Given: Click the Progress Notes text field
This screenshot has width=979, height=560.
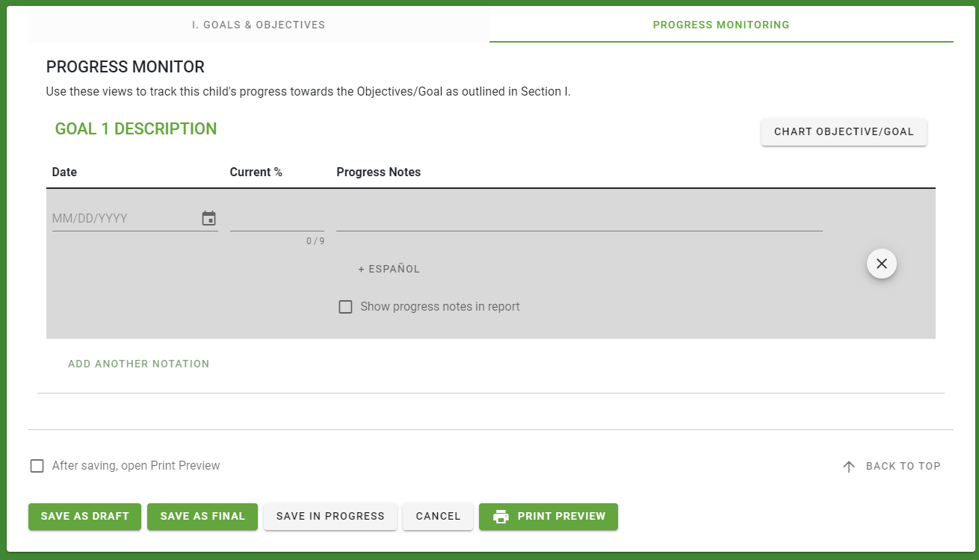Looking at the screenshot, I should (579, 218).
